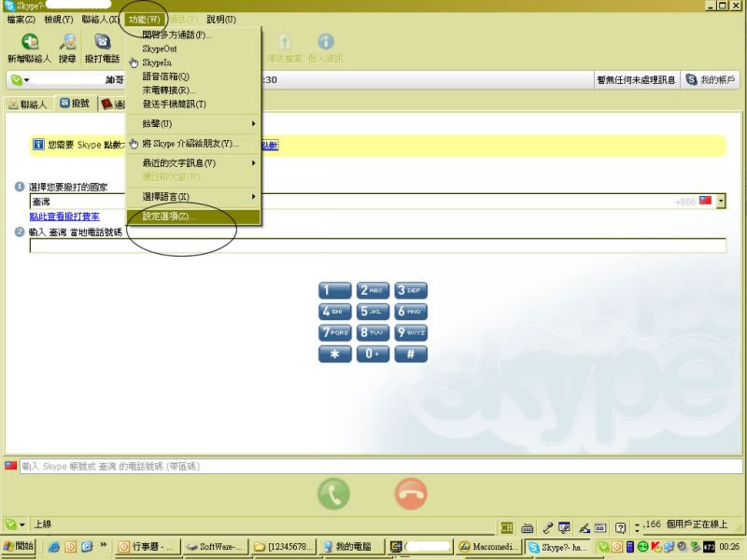The image size is (747, 560).
Task: Open 我的電腦 taskbar button
Action: tap(352, 547)
